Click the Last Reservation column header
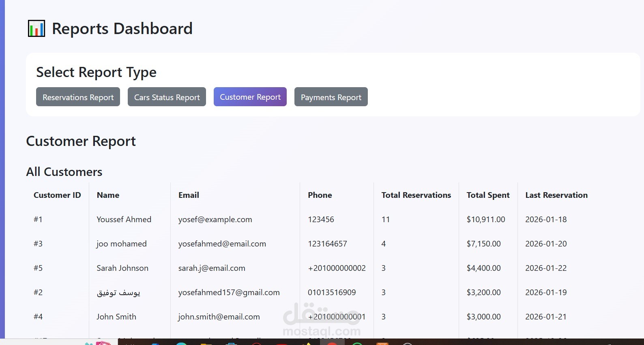644x345 pixels. tap(556, 195)
